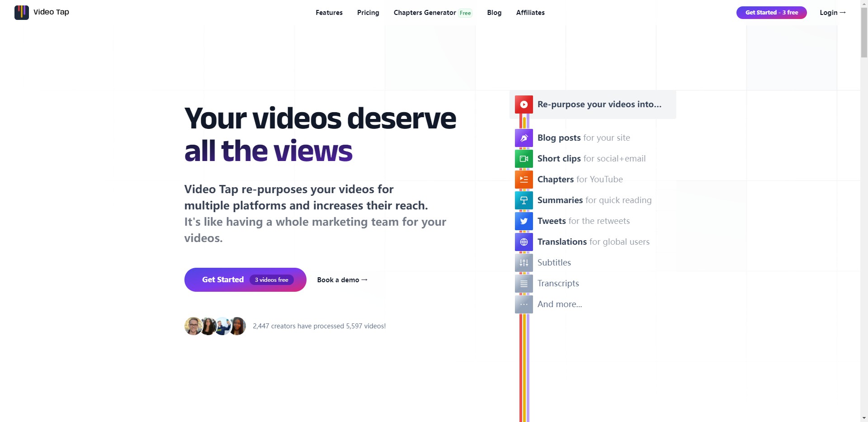Select the Blog posts pen icon
Image resolution: width=868 pixels, height=422 pixels.
pyautogui.click(x=524, y=138)
